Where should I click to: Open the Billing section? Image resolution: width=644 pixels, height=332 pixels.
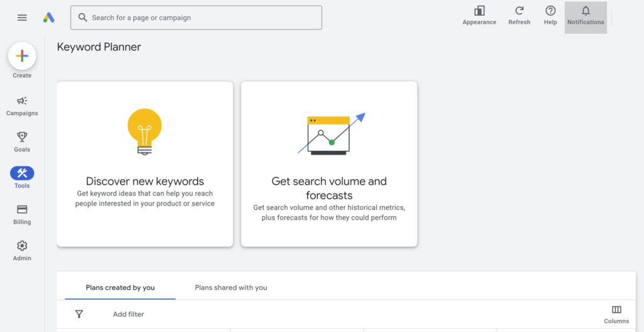[x=22, y=215]
